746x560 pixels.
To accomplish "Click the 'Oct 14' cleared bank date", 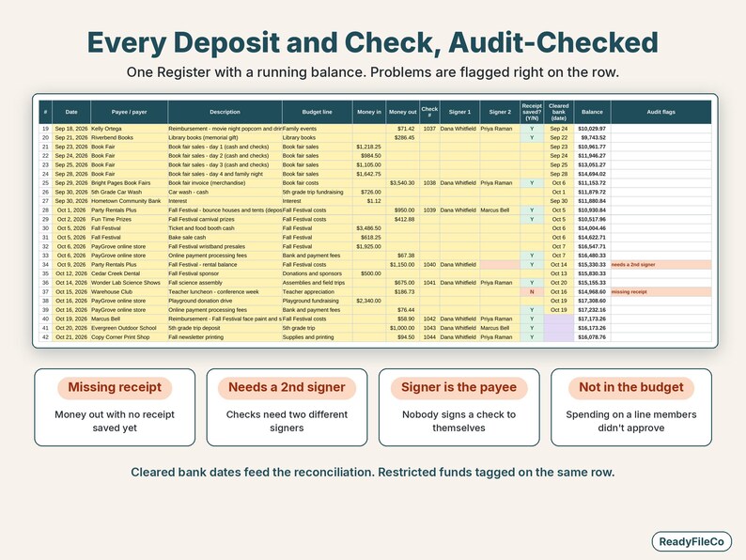I will [558, 265].
